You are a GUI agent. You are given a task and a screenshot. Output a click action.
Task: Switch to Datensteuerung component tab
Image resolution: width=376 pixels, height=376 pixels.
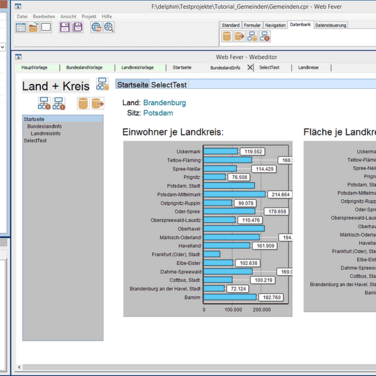[x=331, y=25]
